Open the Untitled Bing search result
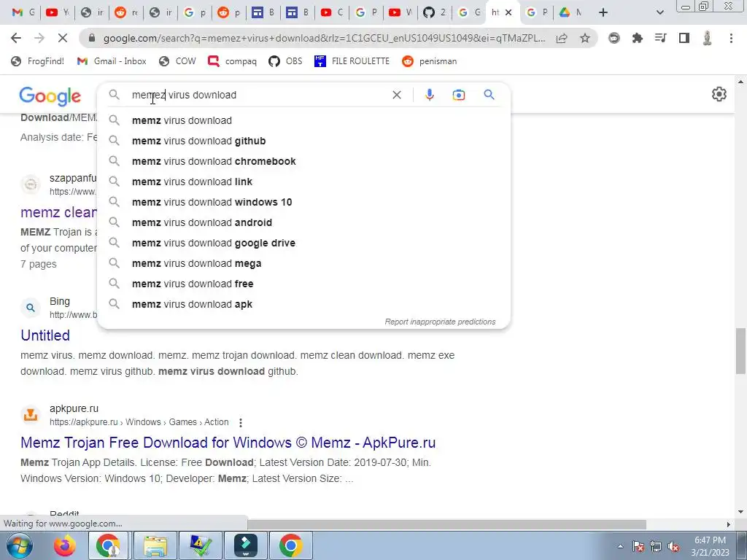Screen dimensions: 747x560 [x=45, y=335]
